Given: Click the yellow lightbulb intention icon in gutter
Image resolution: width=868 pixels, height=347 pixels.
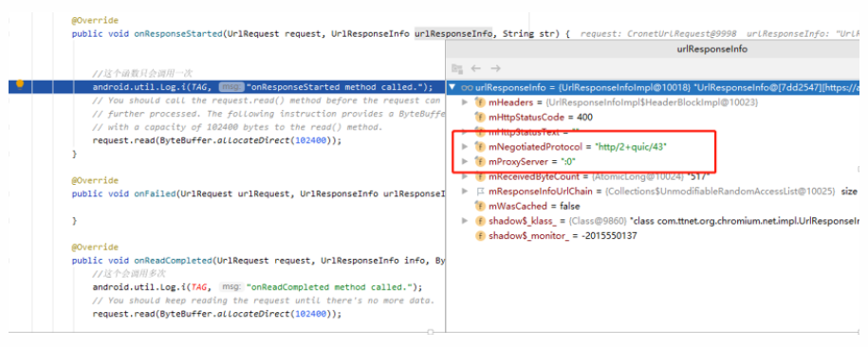Looking at the screenshot, I should (x=21, y=84).
